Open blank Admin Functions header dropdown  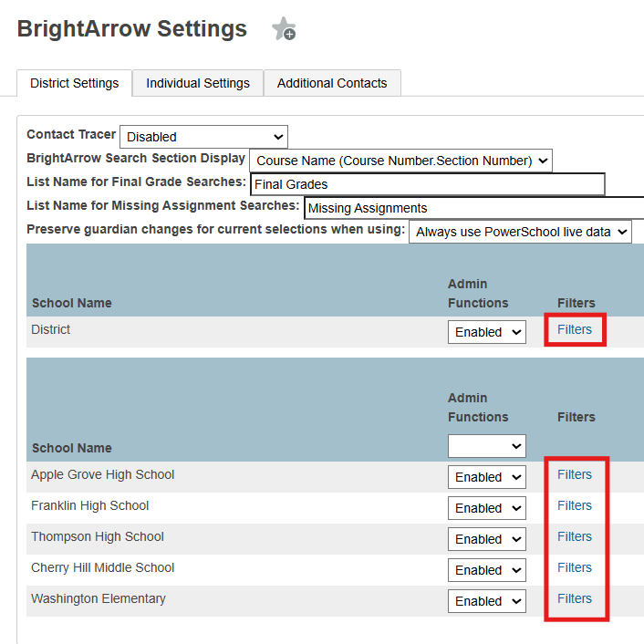487,446
